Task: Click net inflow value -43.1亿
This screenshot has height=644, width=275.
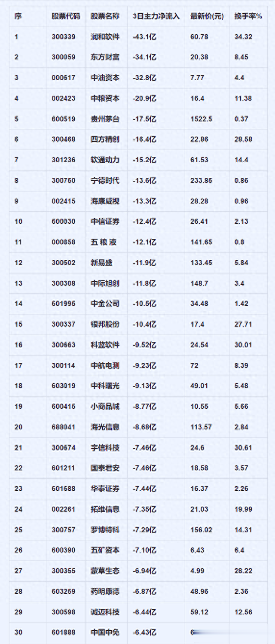Action: pos(144,37)
